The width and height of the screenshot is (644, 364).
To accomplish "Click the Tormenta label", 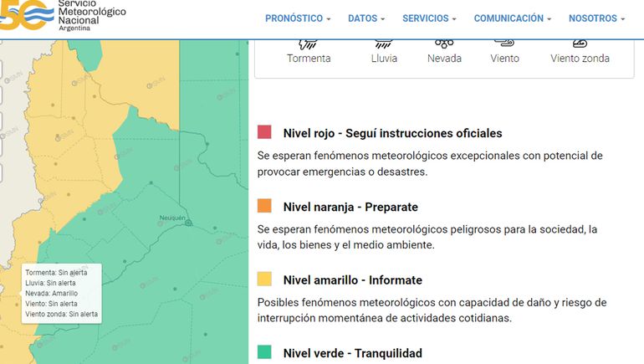I will [x=309, y=59].
